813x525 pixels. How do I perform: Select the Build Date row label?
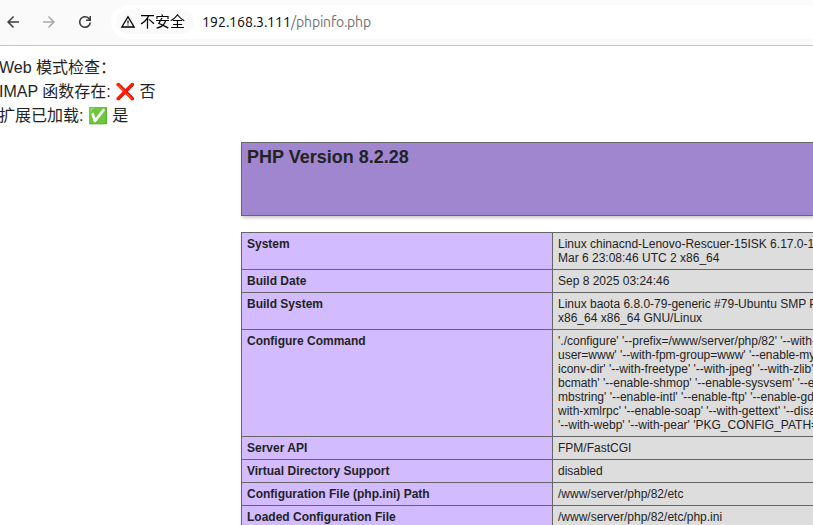pyautogui.click(x=277, y=281)
